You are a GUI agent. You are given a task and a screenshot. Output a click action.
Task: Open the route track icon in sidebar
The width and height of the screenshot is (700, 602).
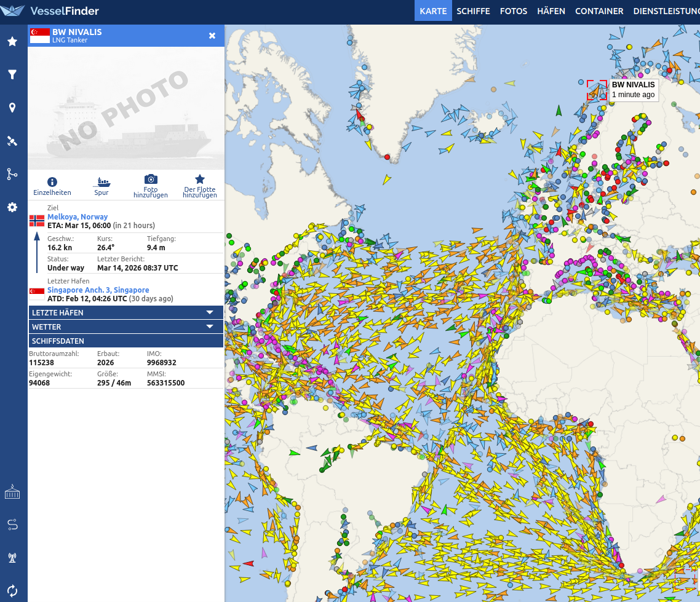click(x=12, y=174)
